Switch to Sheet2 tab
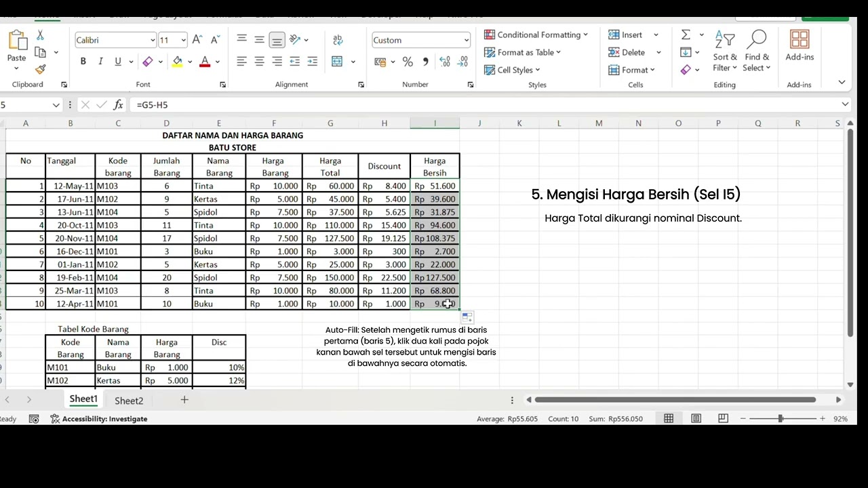 coord(129,401)
